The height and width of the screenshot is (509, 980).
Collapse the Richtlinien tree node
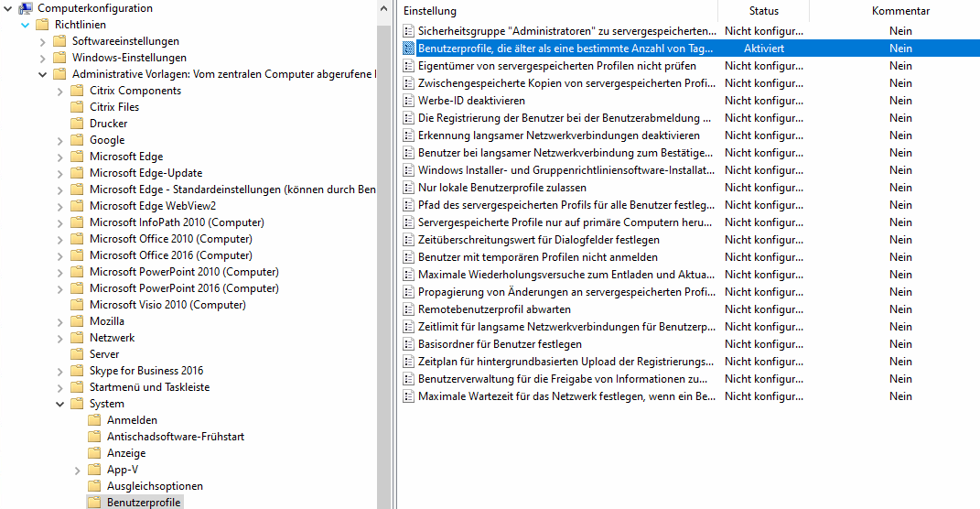coord(26,25)
